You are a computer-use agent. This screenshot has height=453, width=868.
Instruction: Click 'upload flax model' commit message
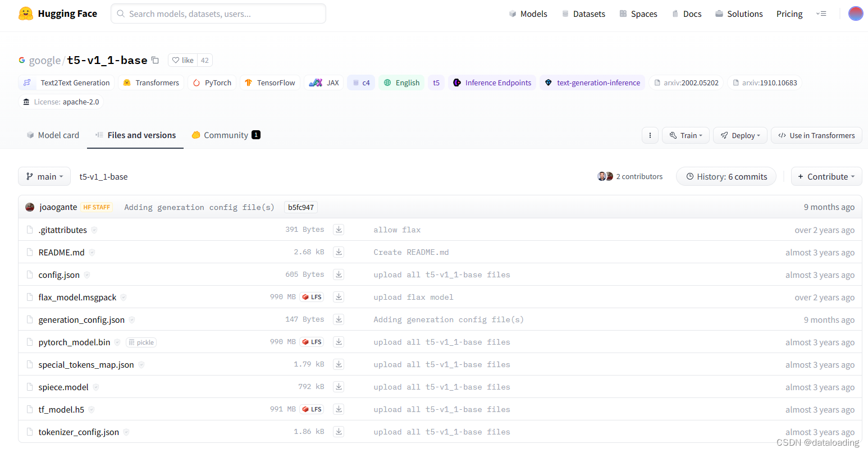click(413, 297)
